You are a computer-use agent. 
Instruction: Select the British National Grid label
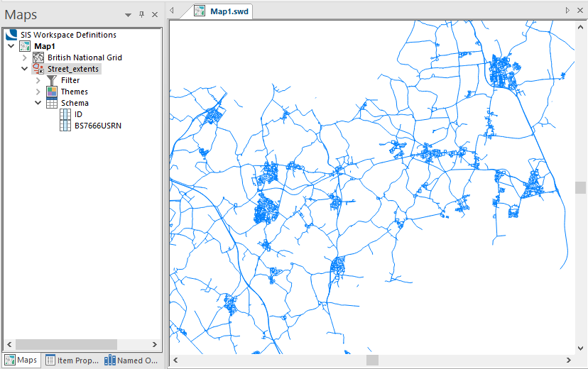point(85,57)
